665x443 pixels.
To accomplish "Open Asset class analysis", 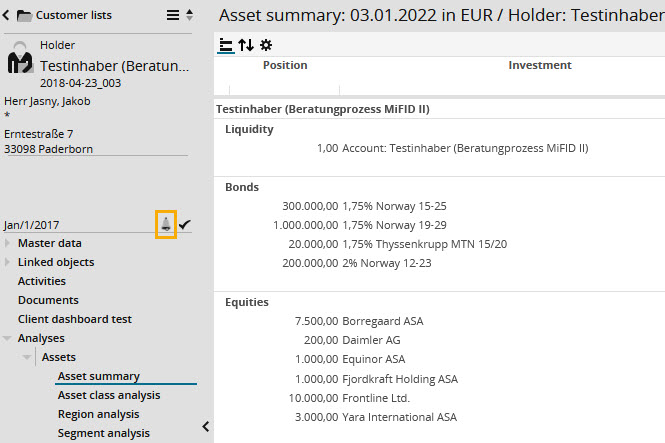I will pos(108,395).
